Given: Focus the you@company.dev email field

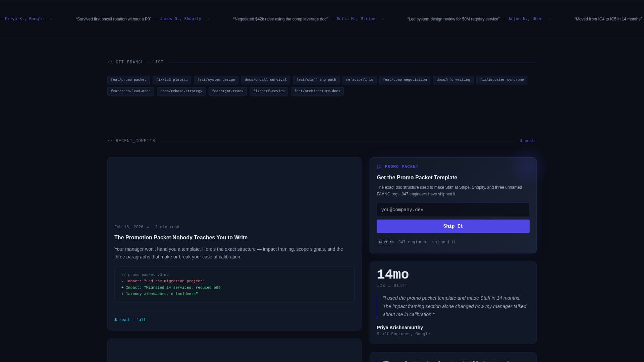Looking at the screenshot, I should pos(453,210).
